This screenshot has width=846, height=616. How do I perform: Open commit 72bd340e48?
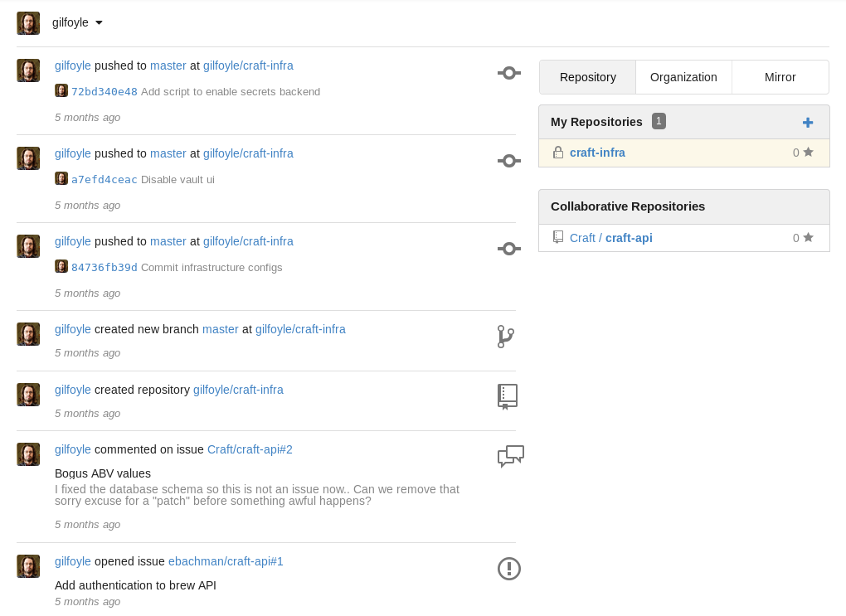pyautogui.click(x=105, y=92)
